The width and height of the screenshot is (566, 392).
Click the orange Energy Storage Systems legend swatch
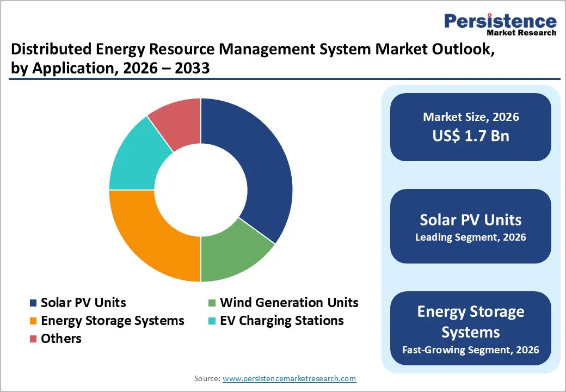[x=34, y=321]
